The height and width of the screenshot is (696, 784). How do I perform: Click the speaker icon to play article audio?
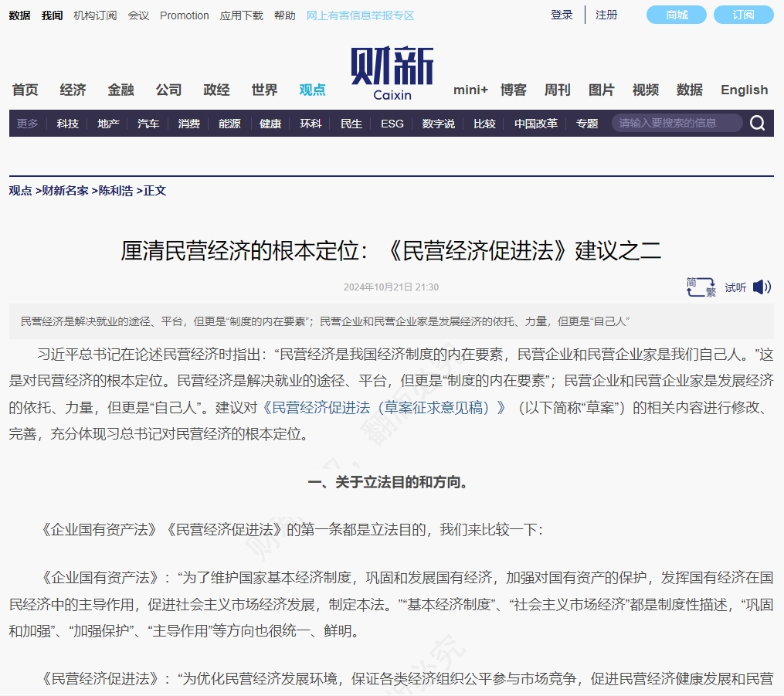click(x=762, y=287)
